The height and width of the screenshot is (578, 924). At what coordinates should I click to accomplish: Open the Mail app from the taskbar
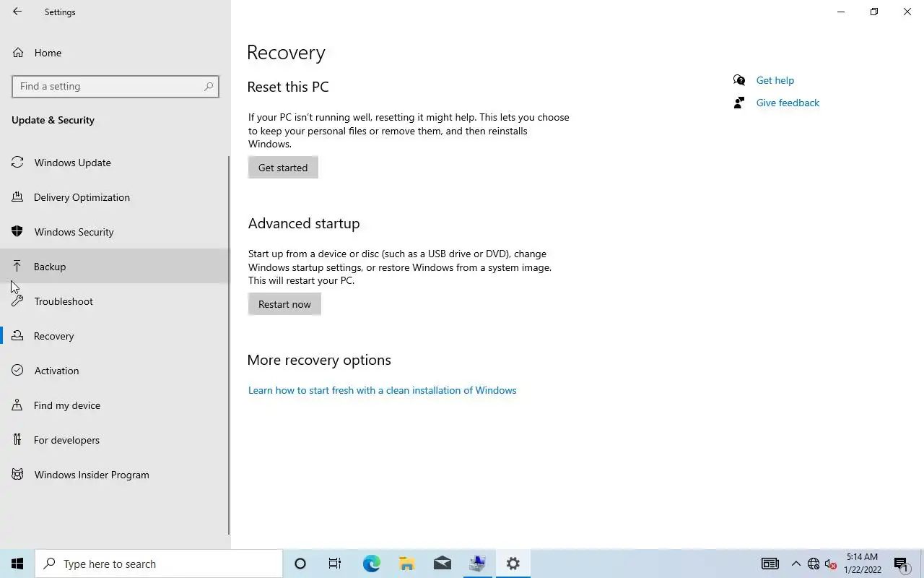443,564
